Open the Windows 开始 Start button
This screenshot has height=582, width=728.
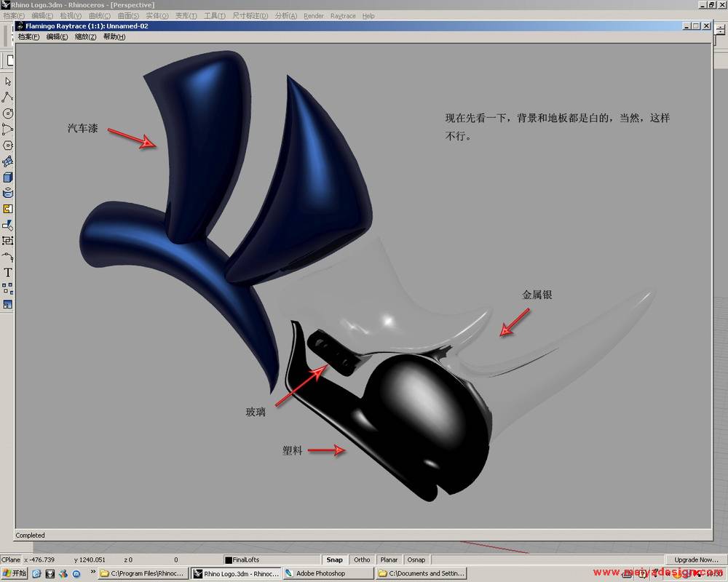click(15, 573)
